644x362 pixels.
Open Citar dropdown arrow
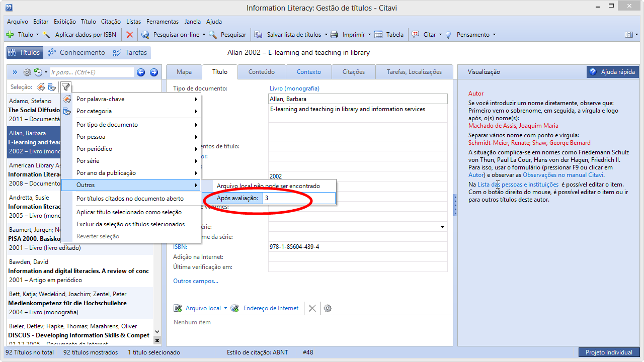pyautogui.click(x=440, y=35)
